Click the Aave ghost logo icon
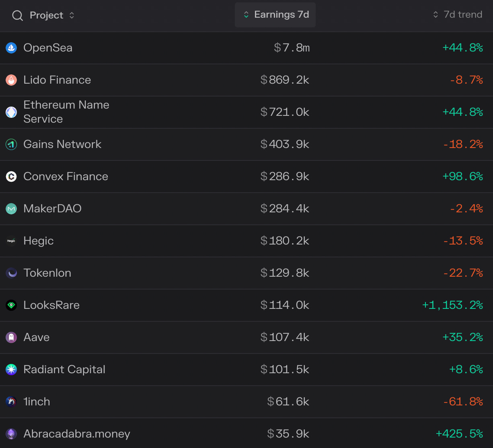The width and height of the screenshot is (493, 448). click(x=11, y=337)
